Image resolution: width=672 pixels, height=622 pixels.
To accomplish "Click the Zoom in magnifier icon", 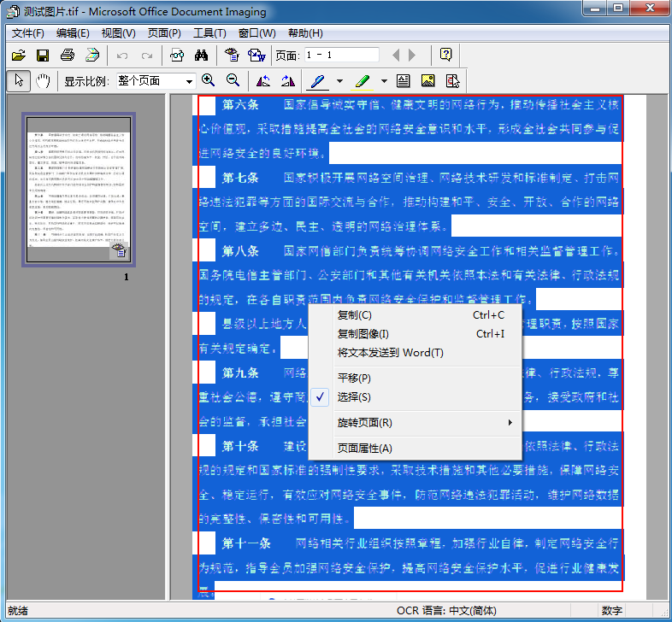I will pyautogui.click(x=208, y=81).
